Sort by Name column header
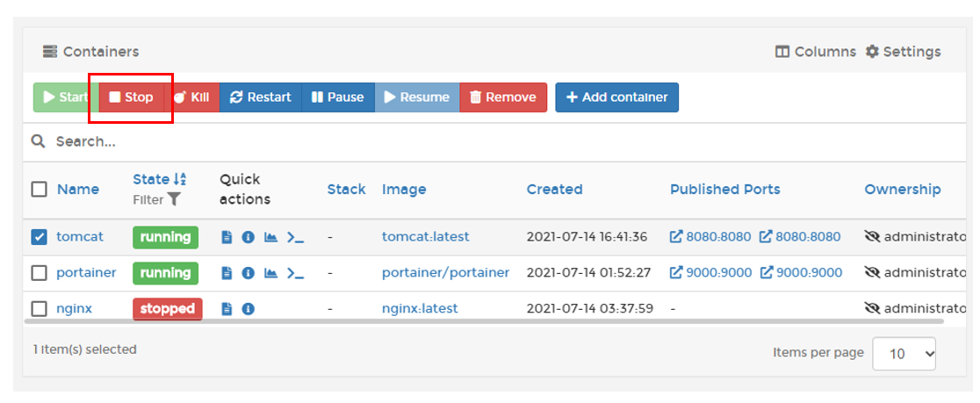980x403 pixels. [x=78, y=190]
